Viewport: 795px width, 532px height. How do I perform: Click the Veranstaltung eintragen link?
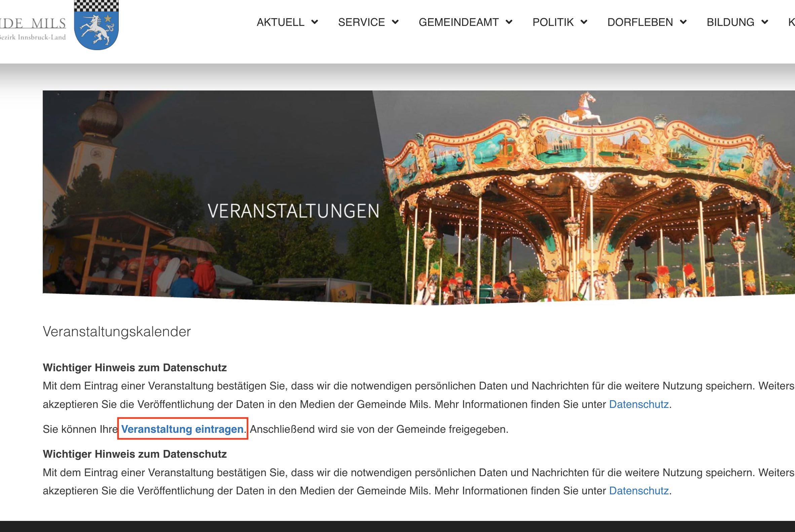pos(182,429)
